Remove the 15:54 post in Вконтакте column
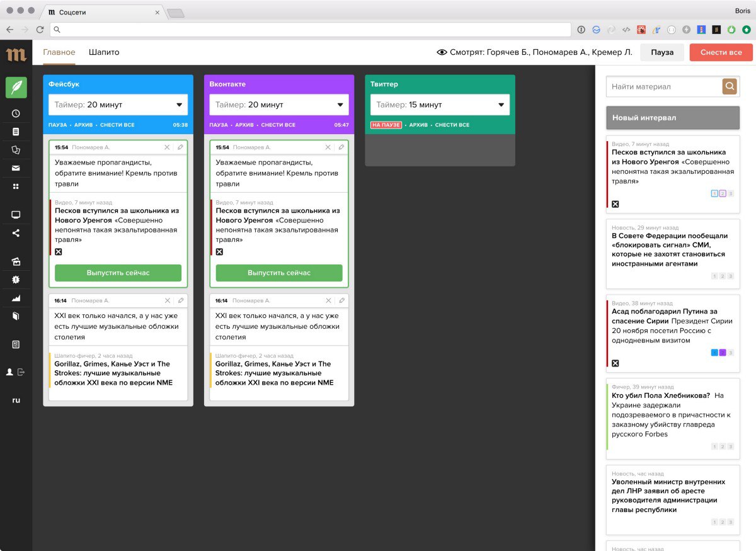Image resolution: width=756 pixels, height=551 pixels. coord(328,147)
